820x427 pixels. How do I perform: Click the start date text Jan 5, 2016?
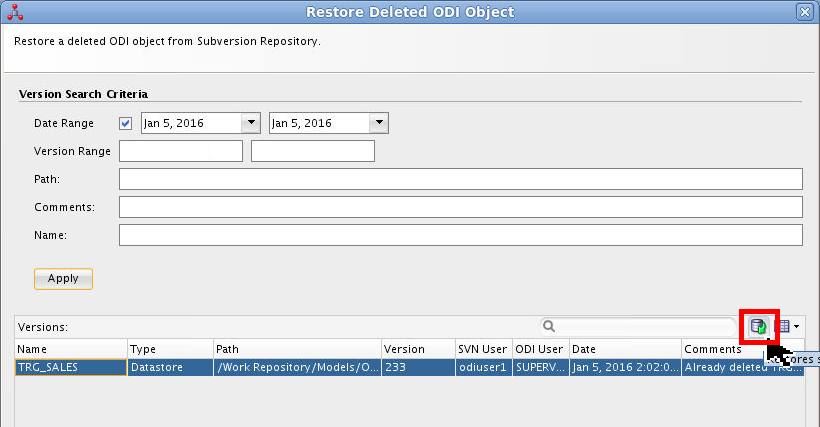click(174, 123)
